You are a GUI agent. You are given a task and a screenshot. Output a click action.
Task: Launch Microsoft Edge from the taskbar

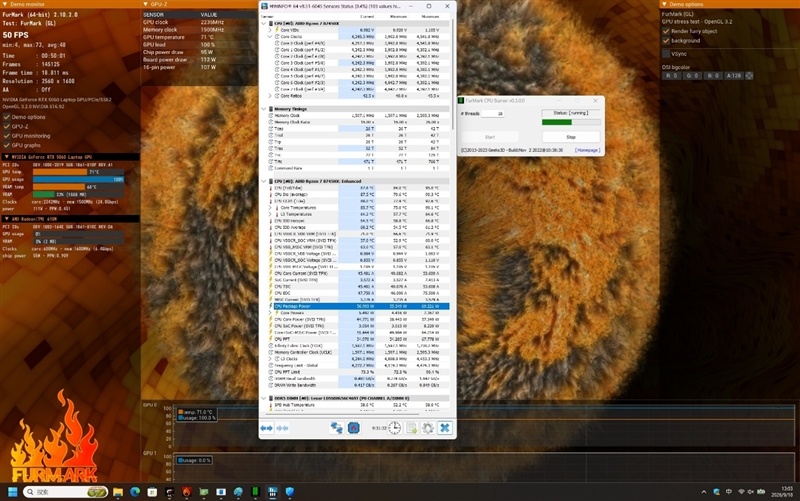click(x=135, y=492)
